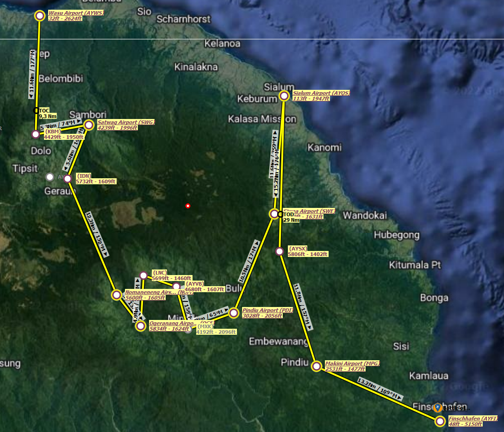Select the LNC waypoint marker
The image size is (504, 432).
[143, 275]
